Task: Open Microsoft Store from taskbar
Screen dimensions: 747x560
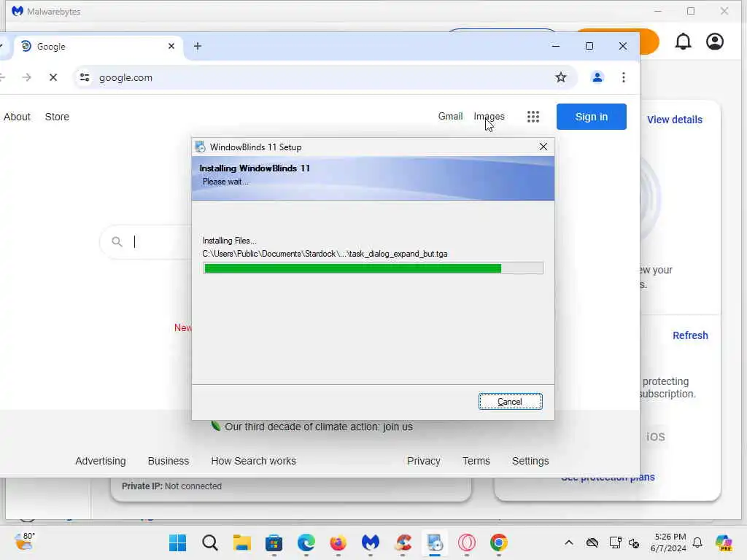Action: tap(274, 542)
